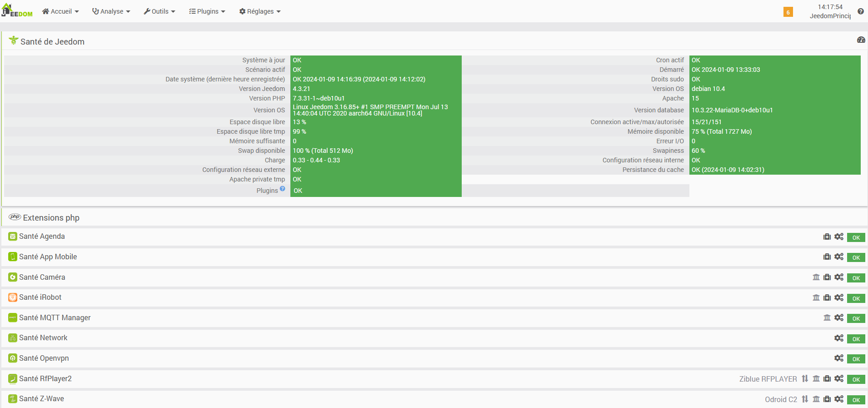Click medkit icon on Santé iRobot row
The image size is (868, 408).
point(827,297)
